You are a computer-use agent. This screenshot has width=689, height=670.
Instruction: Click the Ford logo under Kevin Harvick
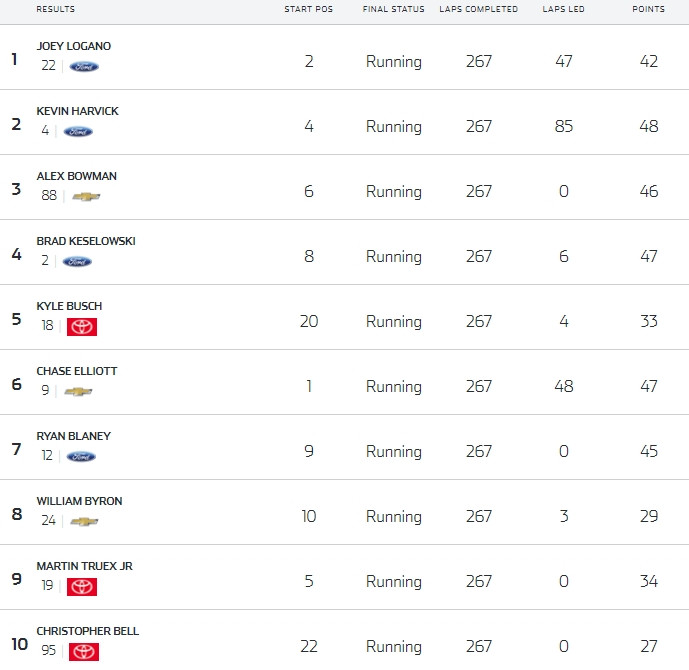(x=78, y=132)
